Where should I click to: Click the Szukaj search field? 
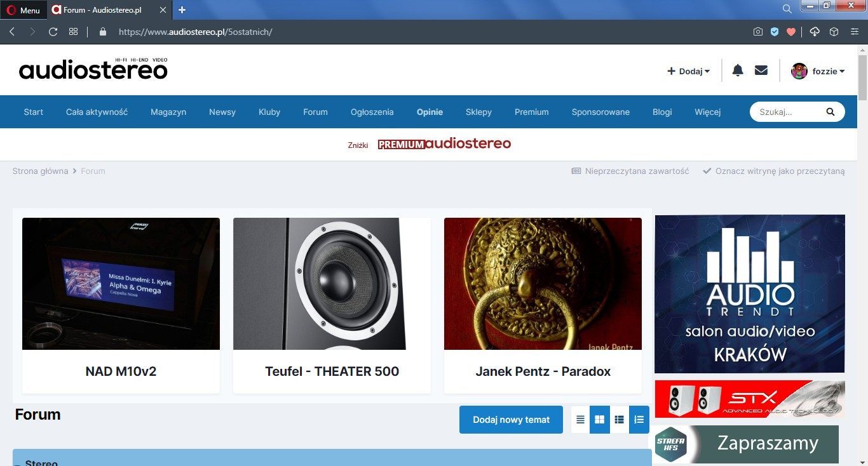point(788,112)
